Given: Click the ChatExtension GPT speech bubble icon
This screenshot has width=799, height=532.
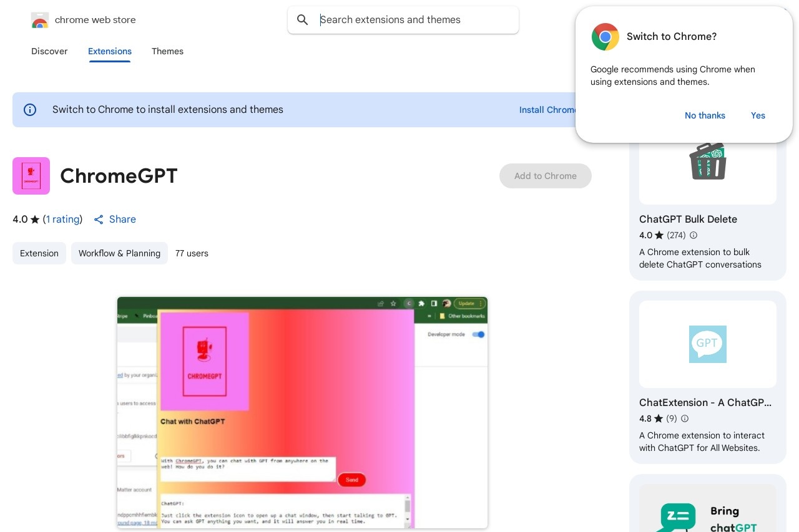Looking at the screenshot, I should 708,344.
